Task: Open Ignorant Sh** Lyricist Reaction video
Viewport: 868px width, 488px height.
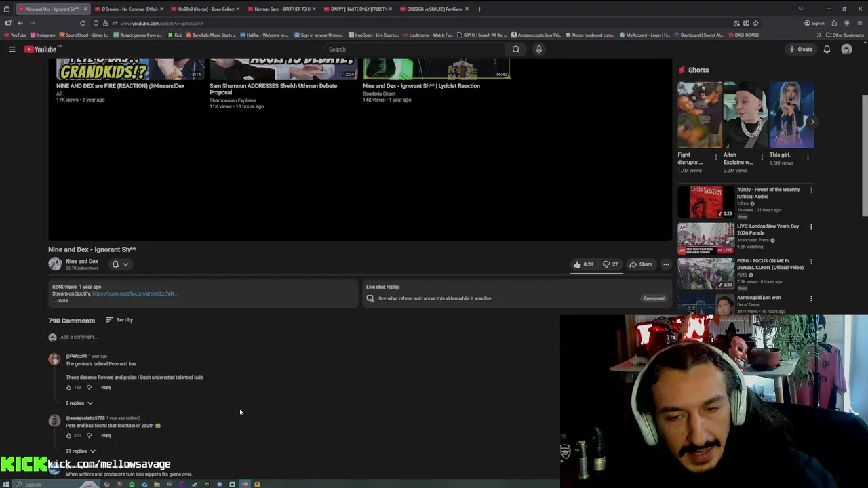Action: [x=421, y=86]
